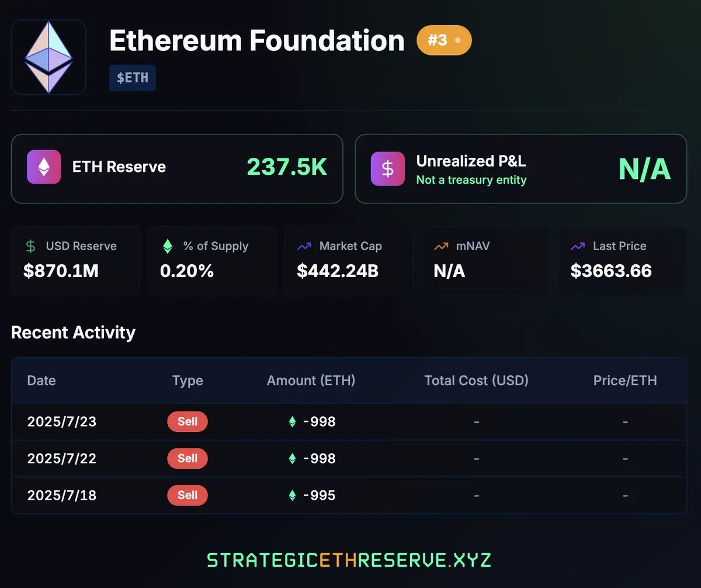Click the USD Reserve label
701x588 pixels.
tap(81, 246)
